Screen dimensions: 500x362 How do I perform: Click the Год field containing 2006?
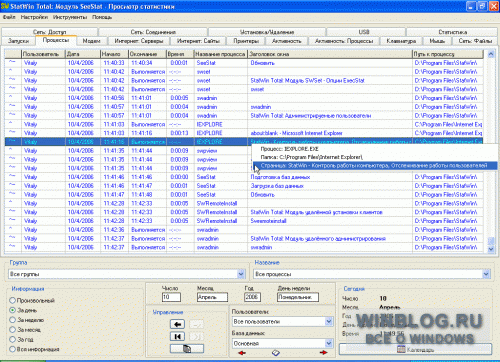[x=252, y=297]
